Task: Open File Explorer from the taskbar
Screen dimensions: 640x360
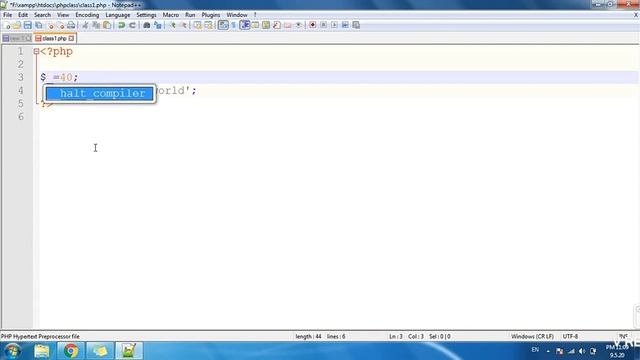Action: tap(42, 351)
